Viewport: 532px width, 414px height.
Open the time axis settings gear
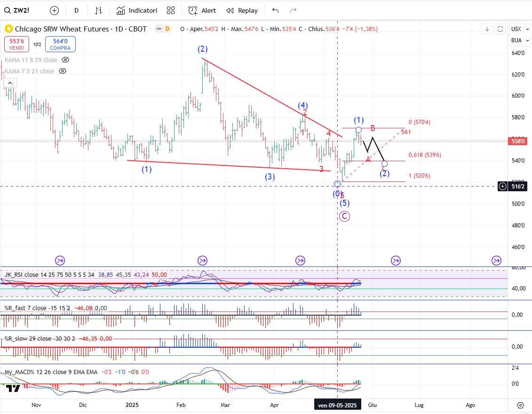coord(520,405)
